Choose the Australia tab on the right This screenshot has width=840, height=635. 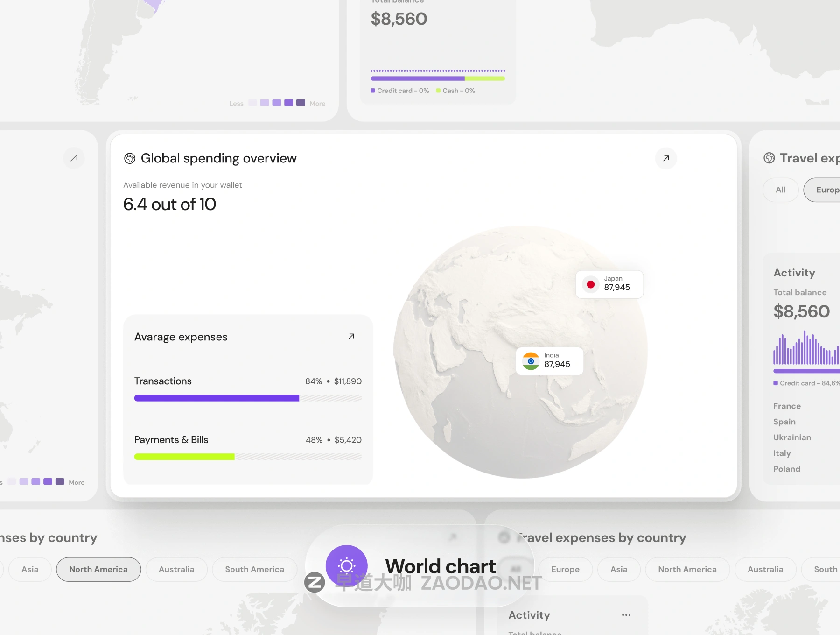pos(765,569)
